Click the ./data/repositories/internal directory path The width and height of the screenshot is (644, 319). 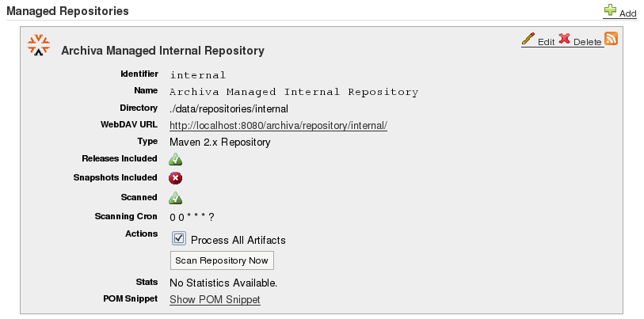click(228, 108)
